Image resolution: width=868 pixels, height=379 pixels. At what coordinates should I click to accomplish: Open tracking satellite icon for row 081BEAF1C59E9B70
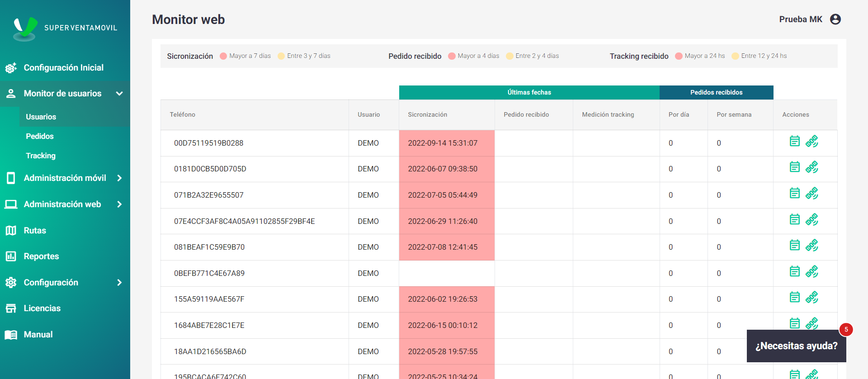[x=812, y=246]
